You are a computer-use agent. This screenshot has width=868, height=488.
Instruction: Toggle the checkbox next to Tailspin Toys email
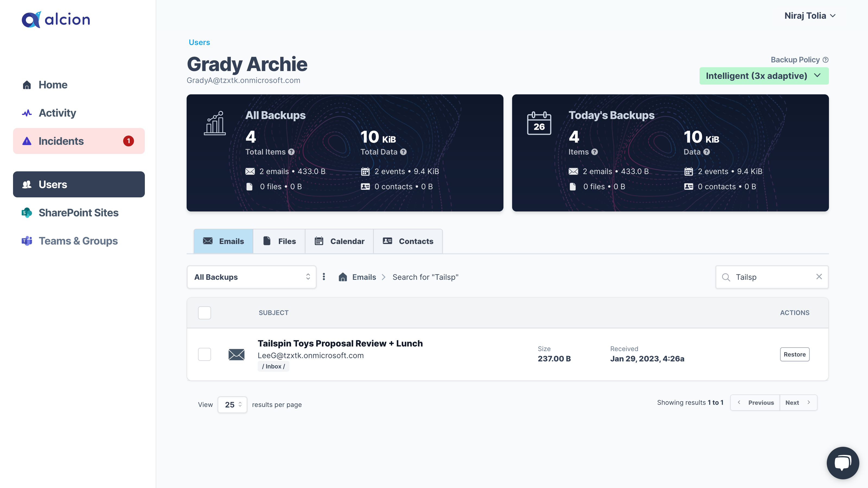pyautogui.click(x=205, y=354)
